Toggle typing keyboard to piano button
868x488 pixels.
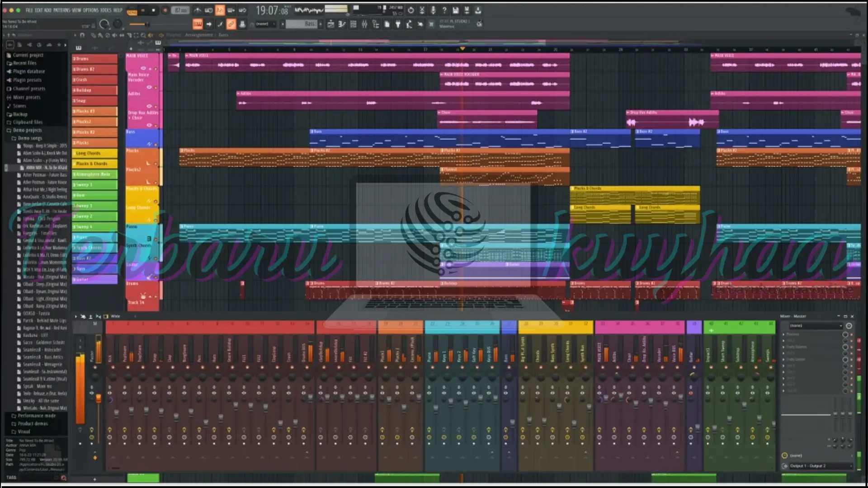click(x=198, y=24)
